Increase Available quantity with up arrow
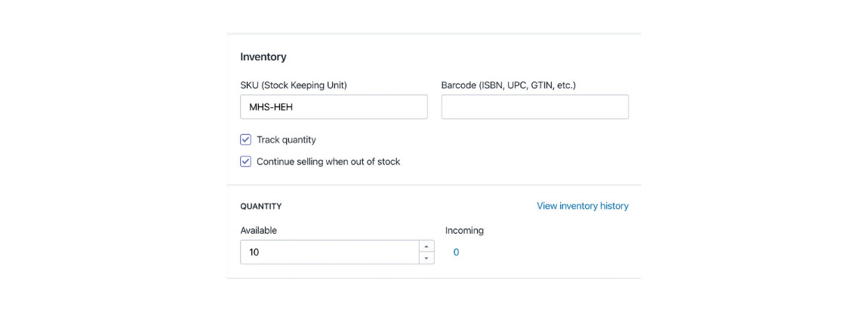Image resolution: width=868 pixels, height=322 pixels. [x=426, y=247]
